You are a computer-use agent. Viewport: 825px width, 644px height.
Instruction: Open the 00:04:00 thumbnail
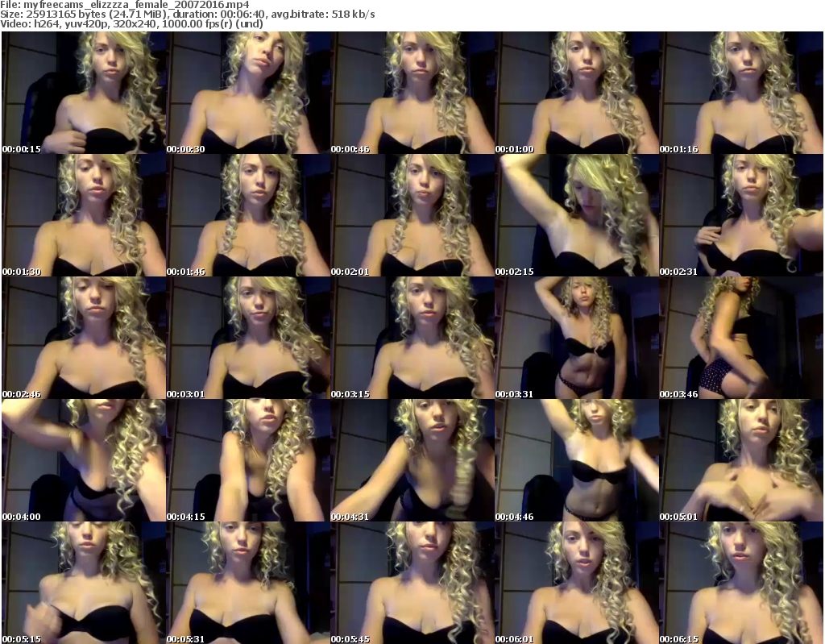click(84, 460)
